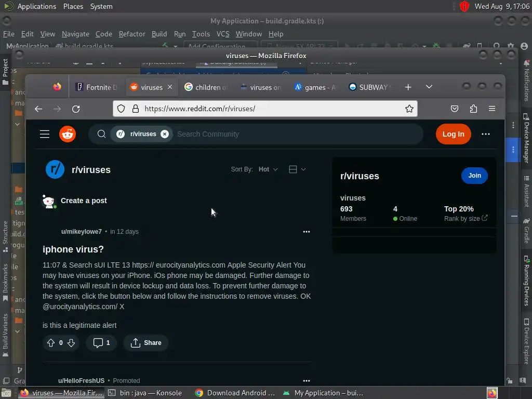Open the Reddit hamburger menu
Screen dimensions: 532x399
(x=45, y=134)
